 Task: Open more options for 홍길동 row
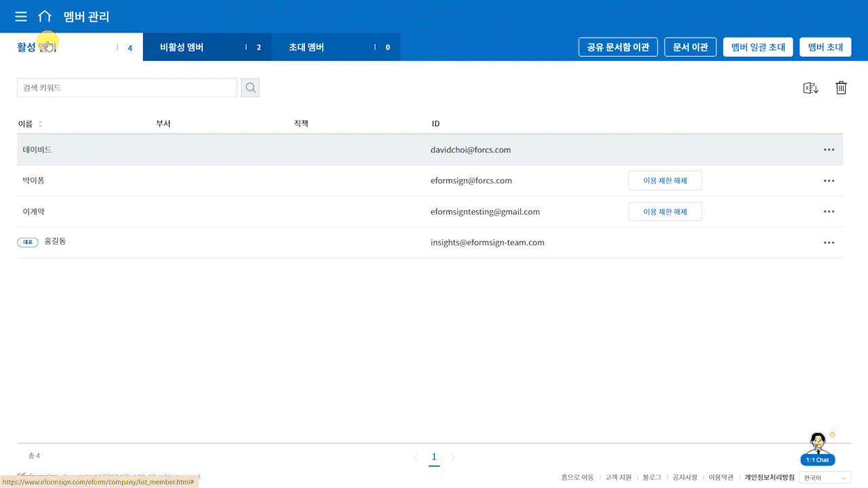[x=829, y=243]
